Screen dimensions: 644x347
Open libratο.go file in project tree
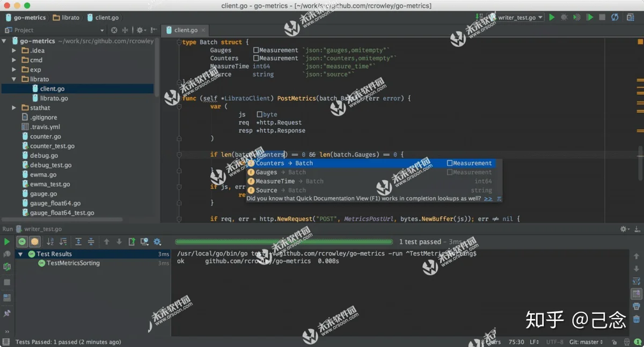tap(54, 98)
